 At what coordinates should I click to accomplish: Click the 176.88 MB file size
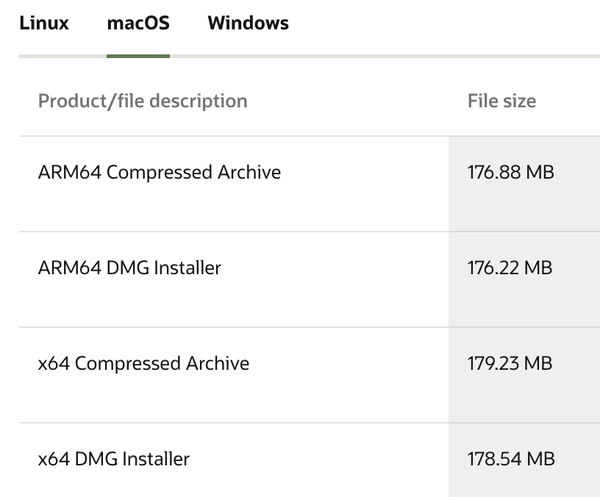510,172
